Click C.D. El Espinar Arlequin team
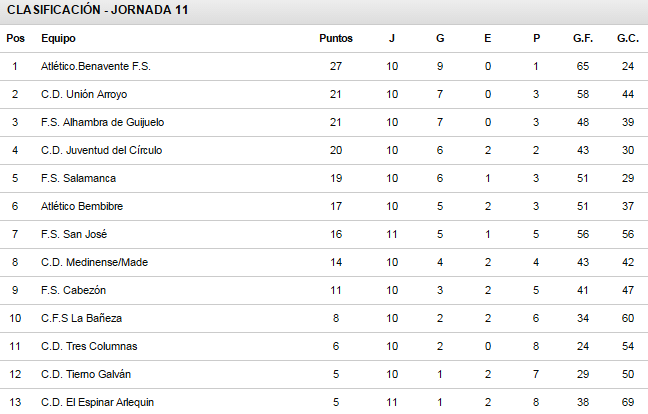 pyautogui.click(x=97, y=402)
